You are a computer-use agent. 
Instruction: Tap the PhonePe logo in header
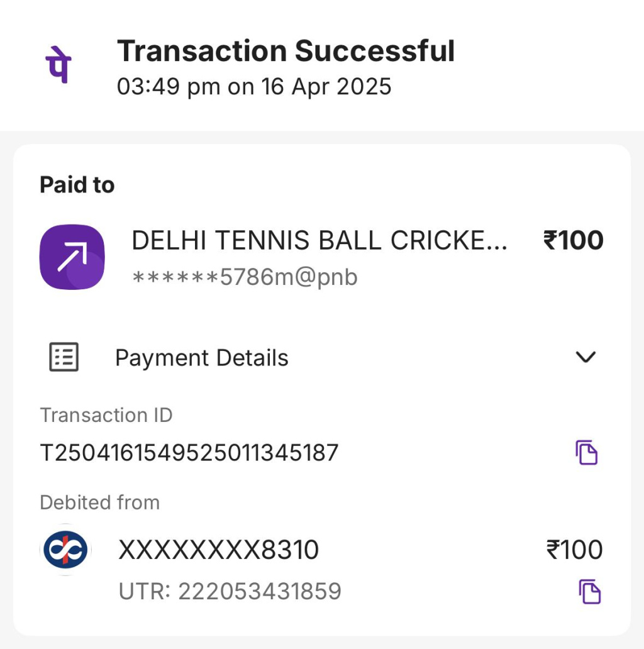(x=58, y=64)
